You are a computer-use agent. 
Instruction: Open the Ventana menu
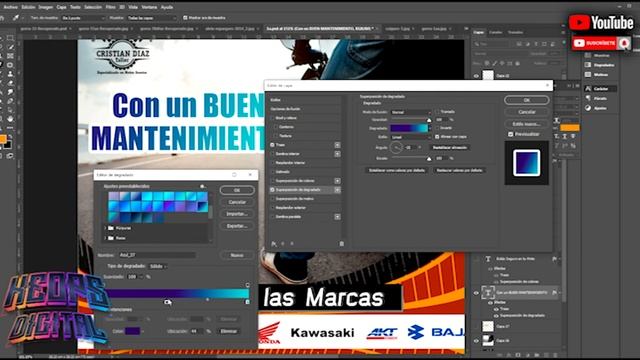(149, 7)
